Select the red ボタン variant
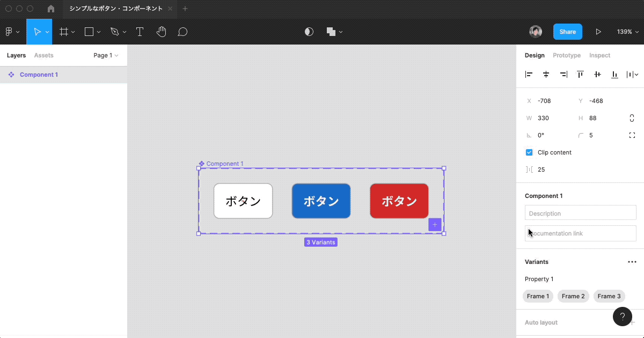The height and width of the screenshot is (338, 644). pyautogui.click(x=399, y=201)
